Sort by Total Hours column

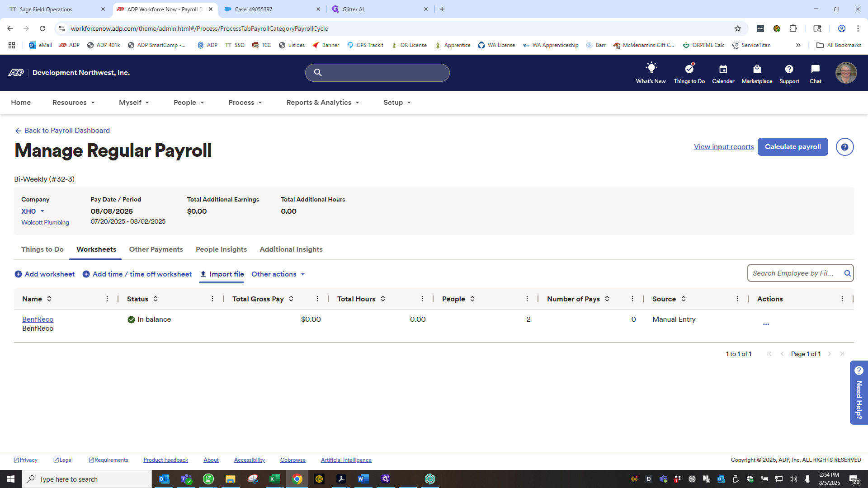383,299
